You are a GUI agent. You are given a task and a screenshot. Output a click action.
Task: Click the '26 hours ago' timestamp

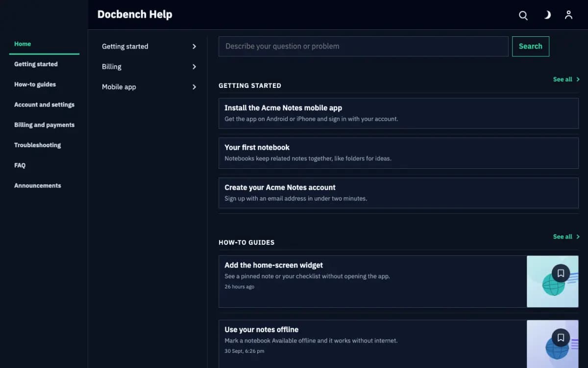tap(239, 287)
